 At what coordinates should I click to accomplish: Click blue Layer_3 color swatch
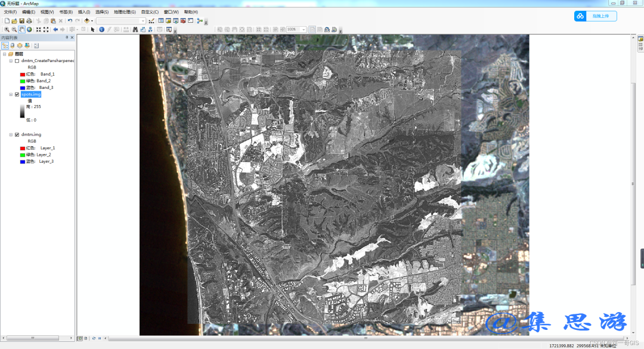coord(23,162)
